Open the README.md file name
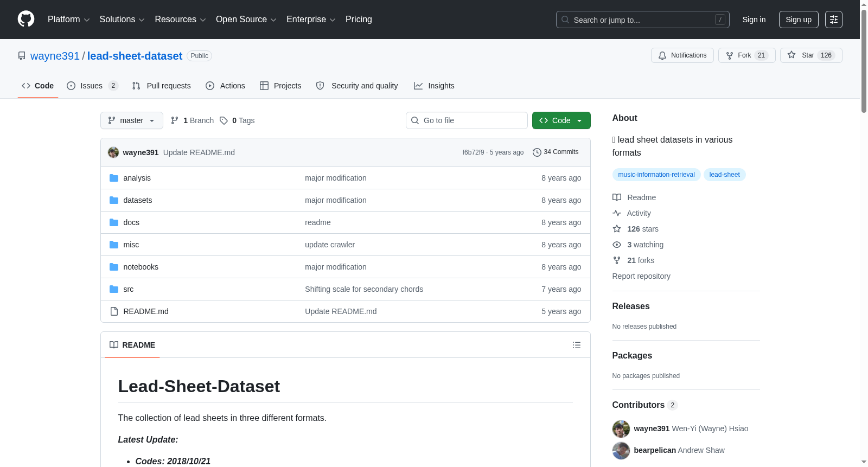868x467 pixels. (146, 311)
